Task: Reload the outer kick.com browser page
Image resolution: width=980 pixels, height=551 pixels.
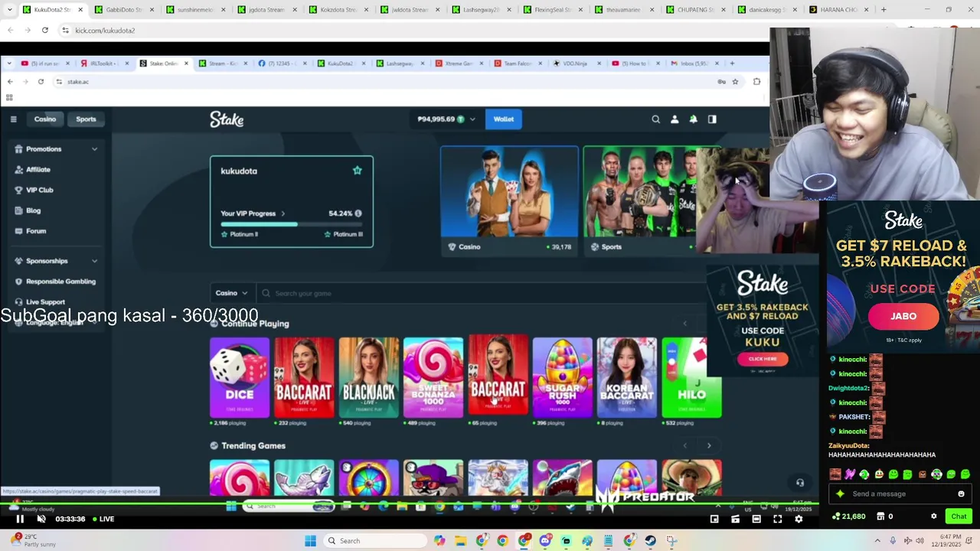Action: (x=45, y=30)
